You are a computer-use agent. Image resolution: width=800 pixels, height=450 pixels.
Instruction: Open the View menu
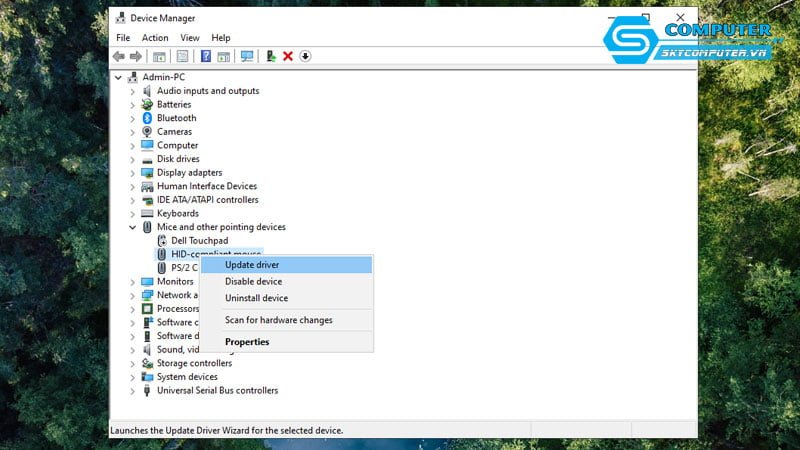click(189, 38)
